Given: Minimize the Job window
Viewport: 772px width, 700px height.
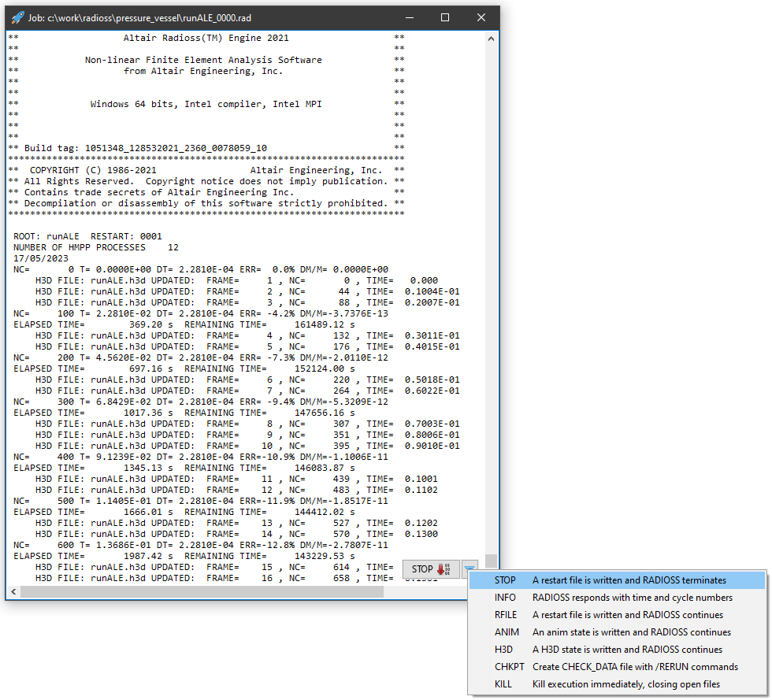Looking at the screenshot, I should tap(410, 18).
